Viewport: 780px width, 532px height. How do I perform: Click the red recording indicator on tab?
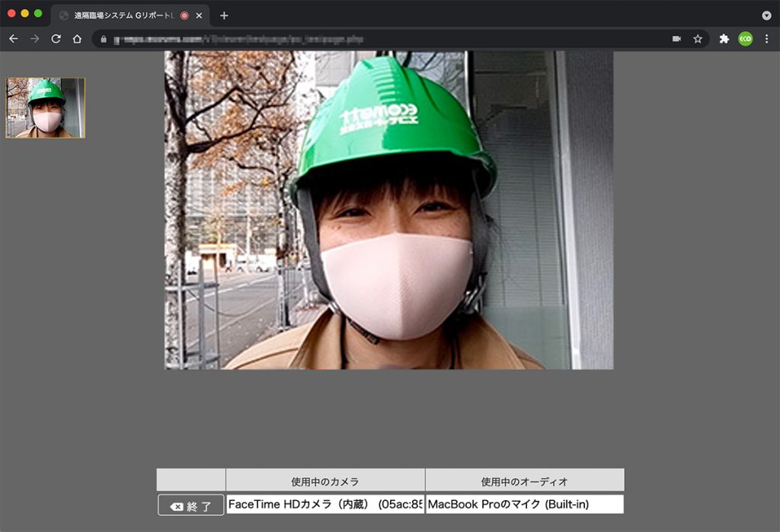coord(184,15)
